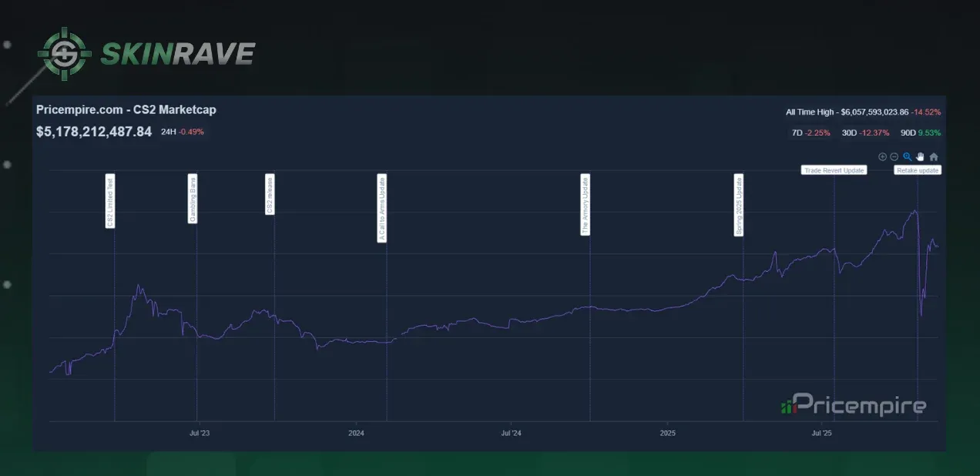The width and height of the screenshot is (980, 476).
Task: Click the Spring 2025 Update marker label
Action: tap(739, 205)
